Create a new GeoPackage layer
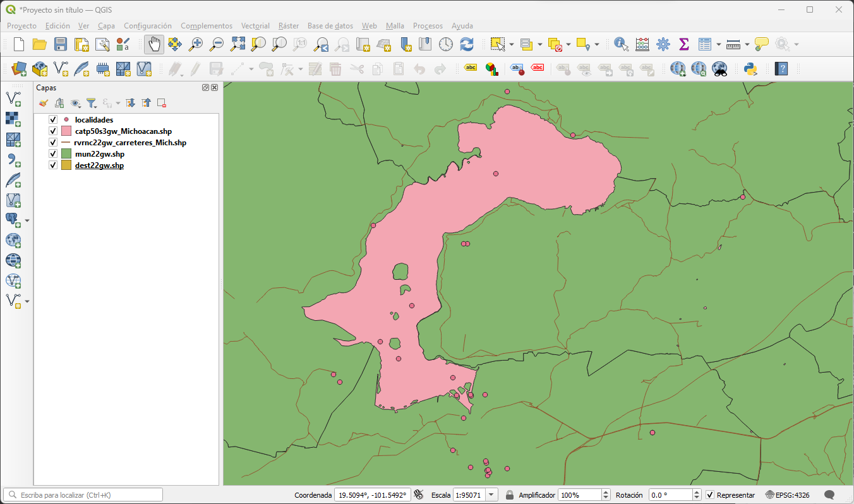 [x=40, y=68]
